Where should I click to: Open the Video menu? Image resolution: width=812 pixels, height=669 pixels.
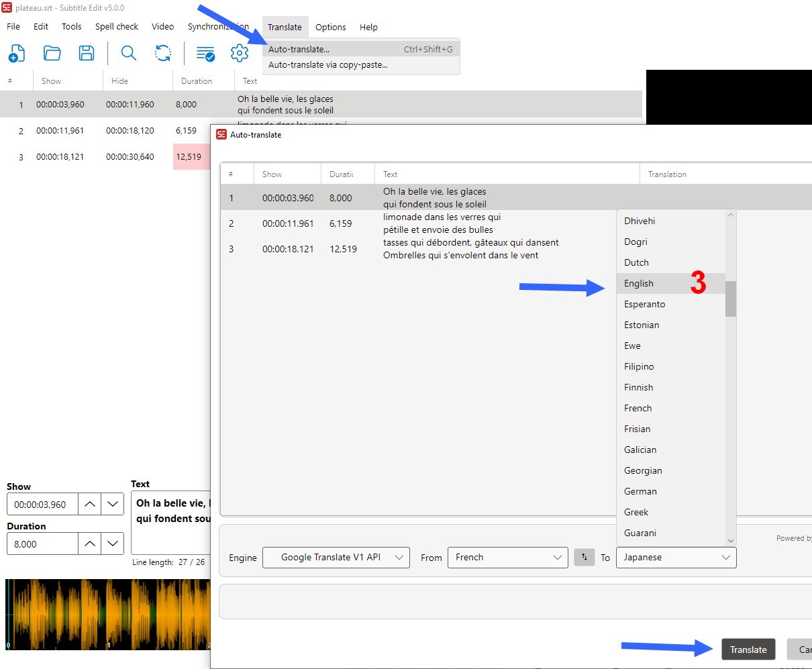tap(163, 27)
